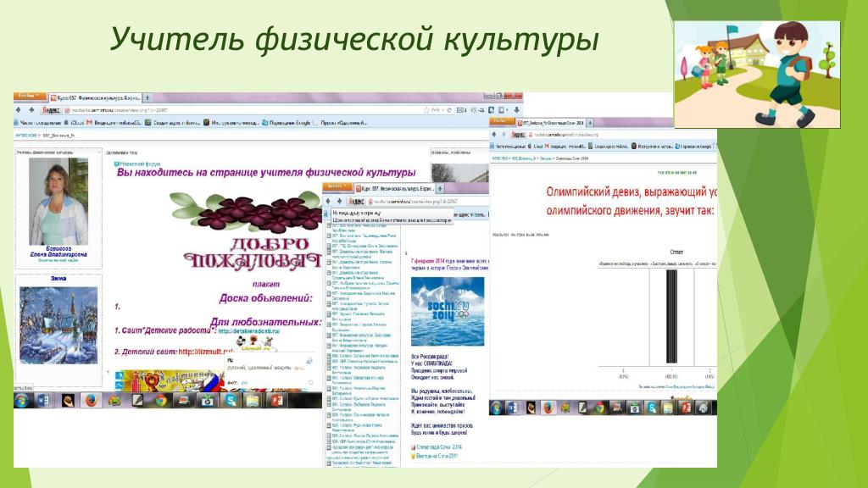The width and height of the screenshot is (868, 488).
Task: Open the detskieradosti.ru site link
Action: (248, 331)
